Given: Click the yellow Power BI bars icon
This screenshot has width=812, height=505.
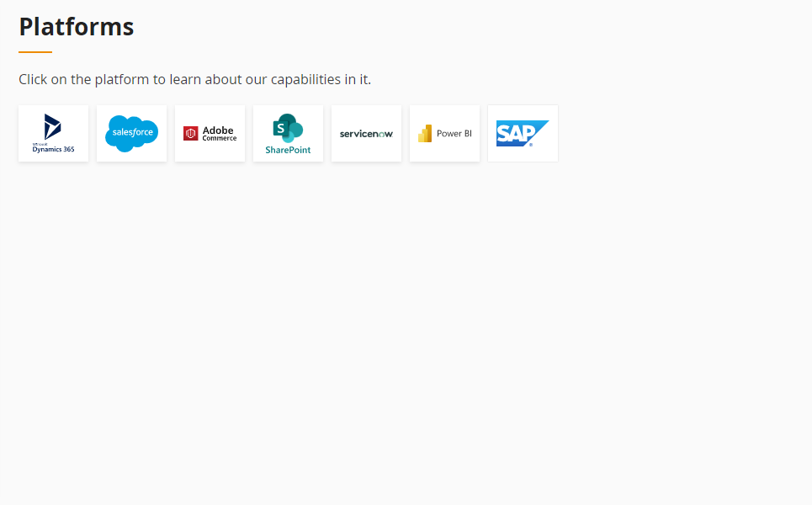Looking at the screenshot, I should pyautogui.click(x=425, y=134).
